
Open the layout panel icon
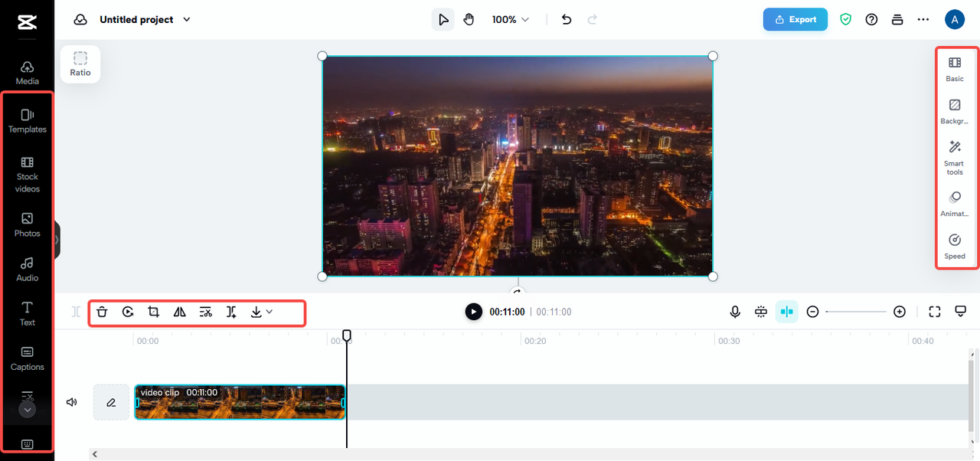[897, 20]
